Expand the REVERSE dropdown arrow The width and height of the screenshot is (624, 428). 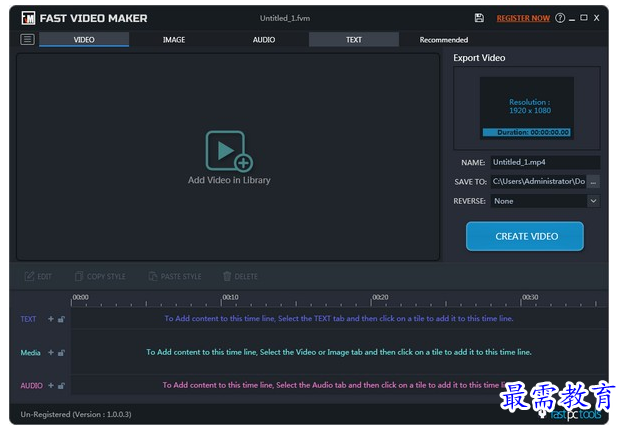point(593,201)
